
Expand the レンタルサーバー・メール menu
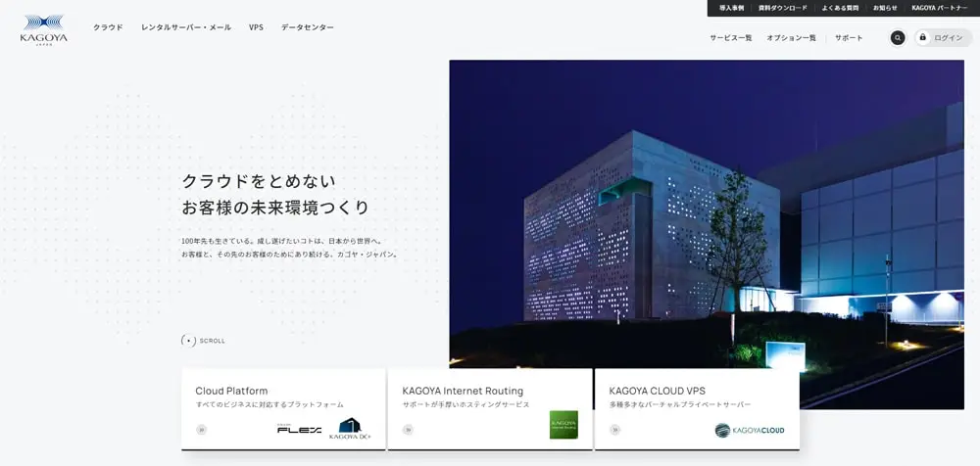pyautogui.click(x=186, y=27)
